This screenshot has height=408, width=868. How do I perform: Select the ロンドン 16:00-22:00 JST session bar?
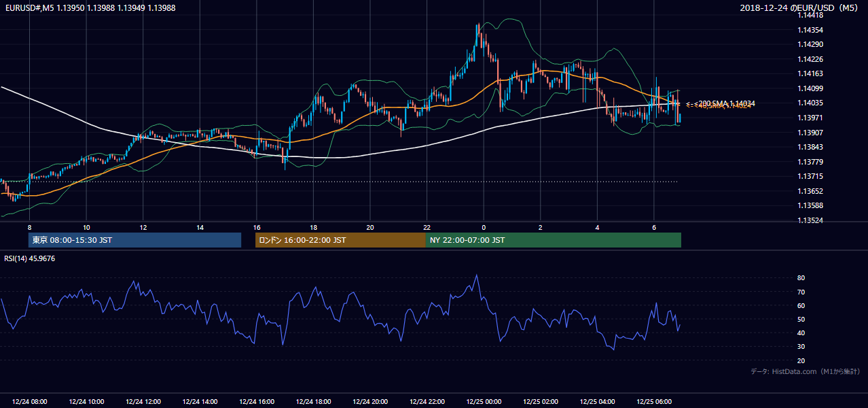coord(340,240)
